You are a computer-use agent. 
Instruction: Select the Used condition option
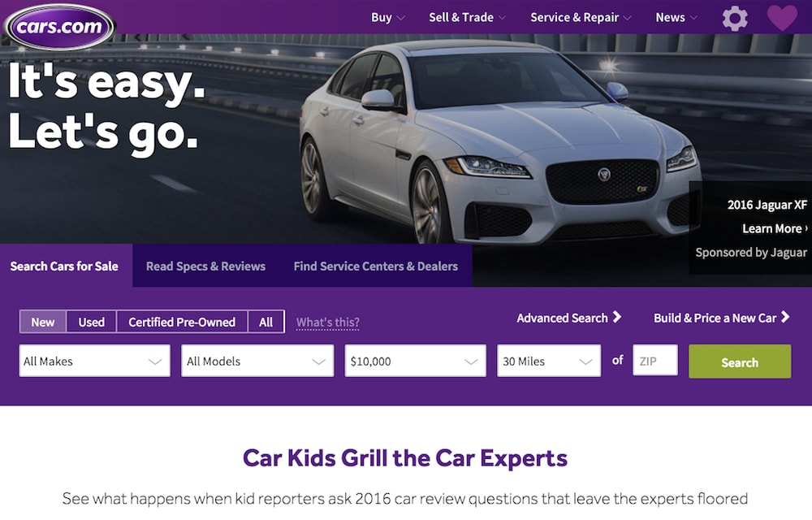91,322
